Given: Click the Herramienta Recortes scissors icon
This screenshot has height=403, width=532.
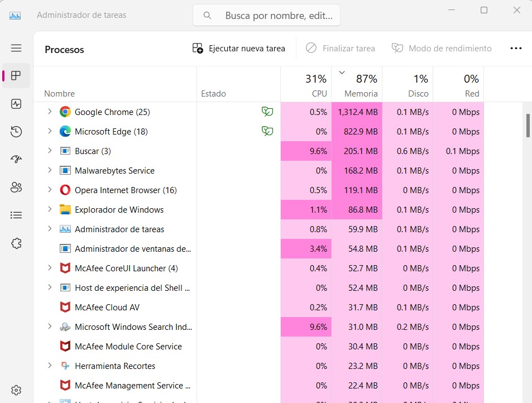Looking at the screenshot, I should point(65,366).
